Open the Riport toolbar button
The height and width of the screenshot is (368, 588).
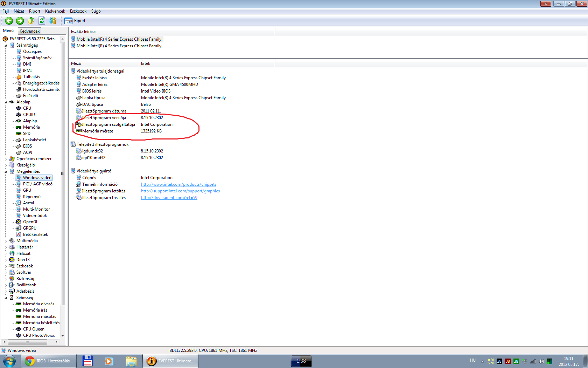point(75,21)
